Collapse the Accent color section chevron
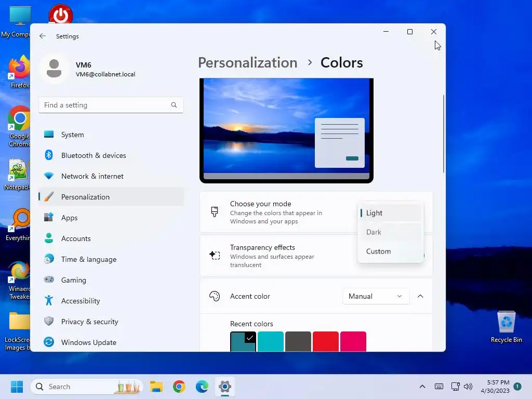532x399 pixels. (420, 296)
